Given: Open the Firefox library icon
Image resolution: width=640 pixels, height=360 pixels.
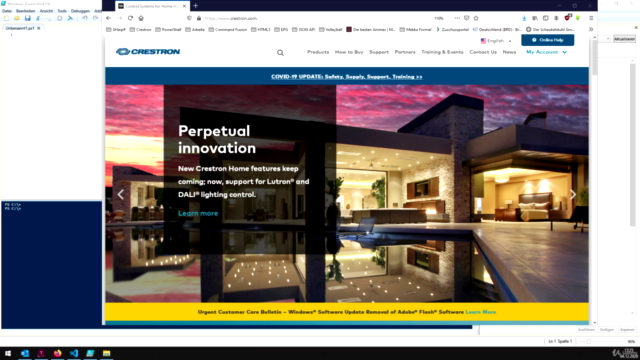Looking at the screenshot, I should [x=535, y=18].
